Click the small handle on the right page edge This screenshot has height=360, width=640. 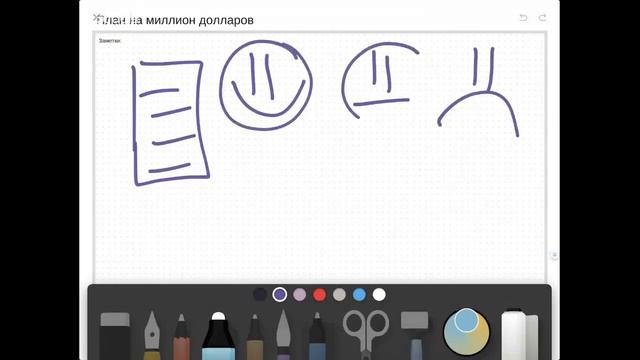[x=554, y=255]
